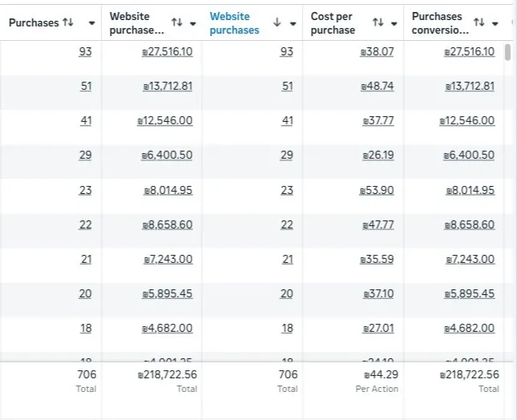Open website purchase value ₪5,895.45 second column
The height and width of the screenshot is (420, 517).
168,293
